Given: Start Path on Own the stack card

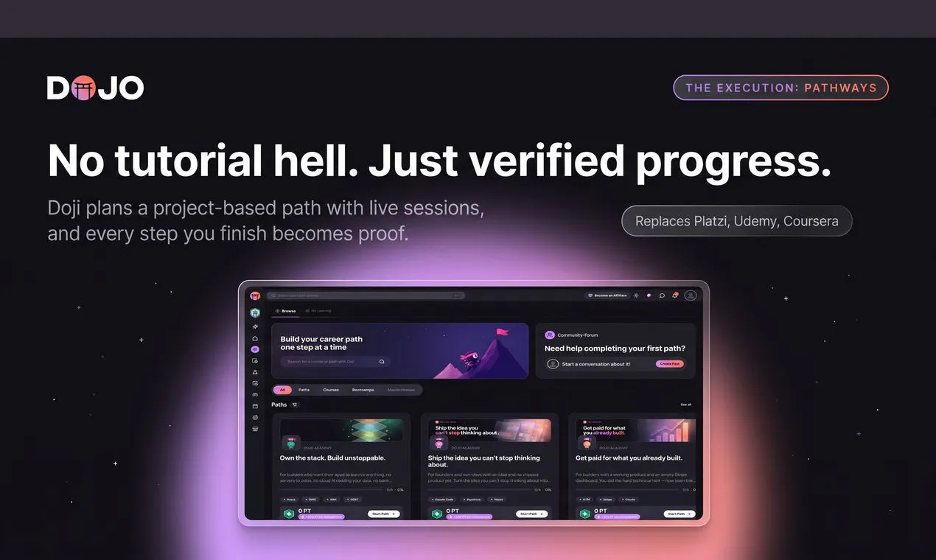Looking at the screenshot, I should [x=384, y=514].
